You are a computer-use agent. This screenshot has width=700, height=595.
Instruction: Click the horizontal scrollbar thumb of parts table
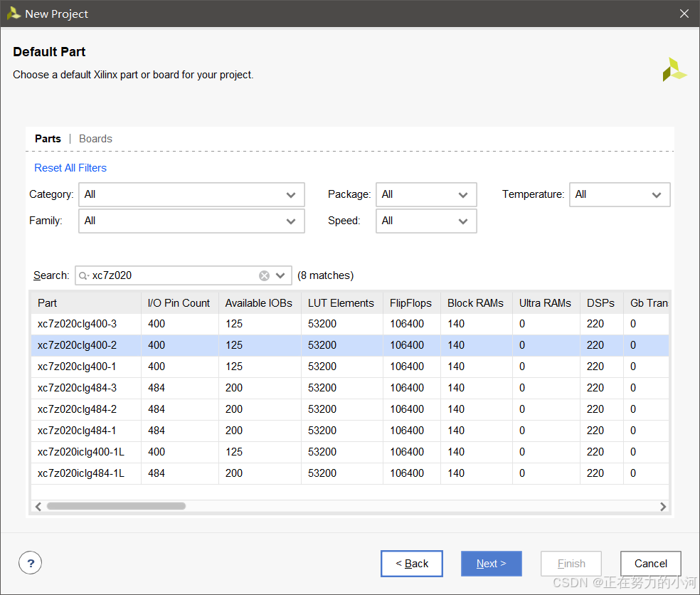[116, 506]
